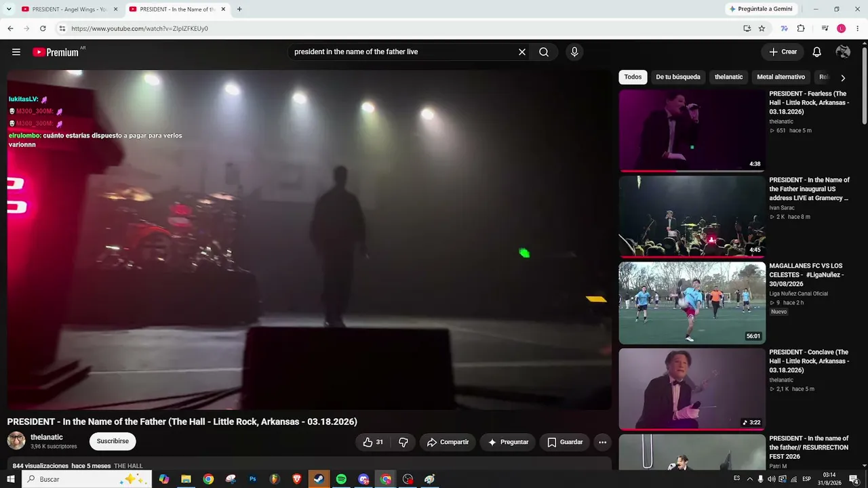Like the video with thumbs up
The height and width of the screenshot is (488, 868).
pyautogui.click(x=373, y=442)
